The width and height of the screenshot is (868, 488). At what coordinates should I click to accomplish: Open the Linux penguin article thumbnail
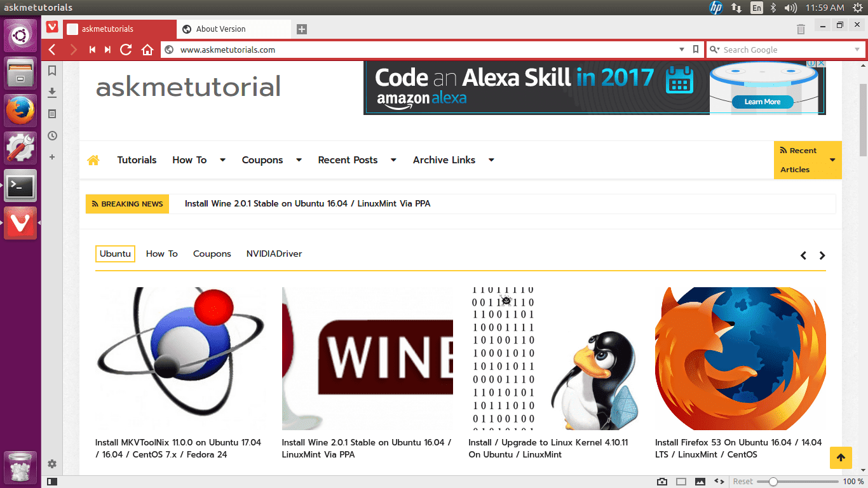coord(554,358)
